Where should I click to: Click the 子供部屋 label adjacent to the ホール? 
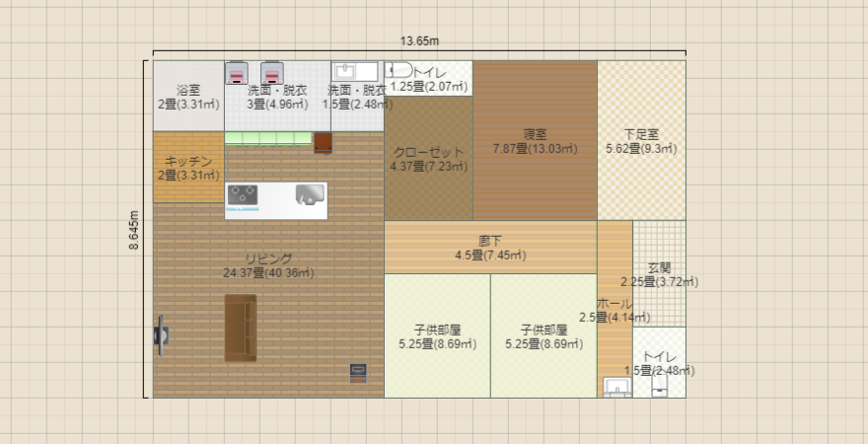pos(543,337)
